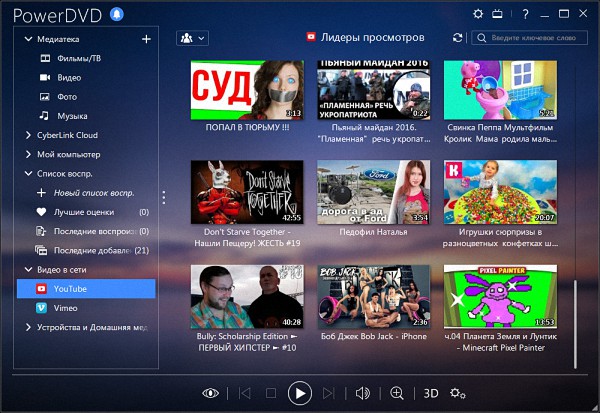Open Don't Starve Together thumbnail
This screenshot has height=413, width=600.
click(x=247, y=192)
